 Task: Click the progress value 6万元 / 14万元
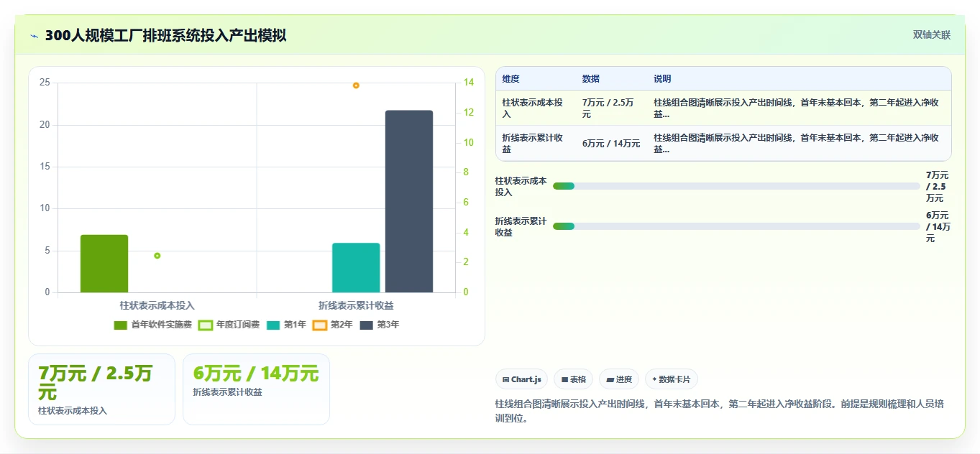coord(938,226)
